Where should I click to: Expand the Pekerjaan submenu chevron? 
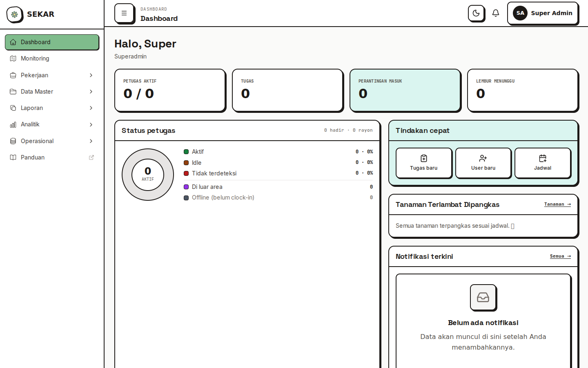pos(91,75)
